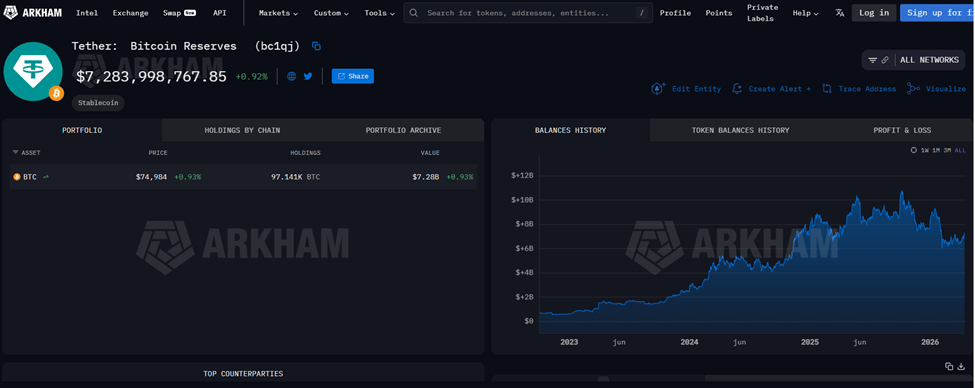
Task: Open Visualize graph tool
Action: pyautogui.click(x=936, y=89)
